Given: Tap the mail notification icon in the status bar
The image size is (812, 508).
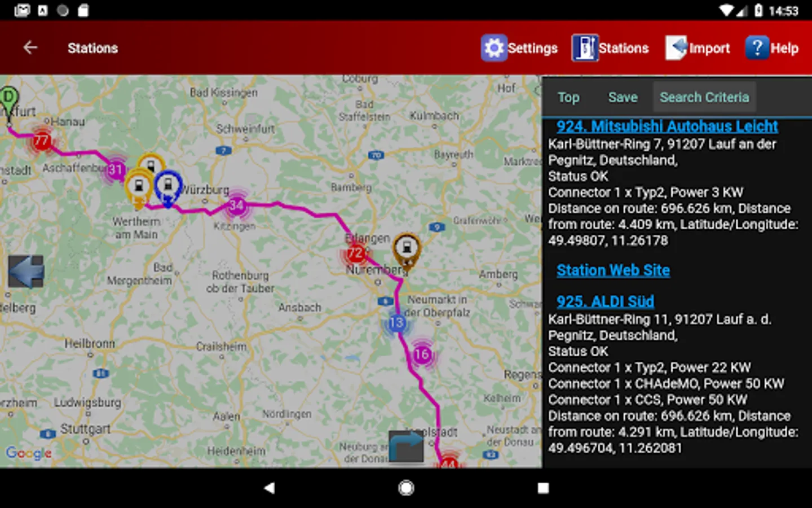Looking at the screenshot, I should click(21, 10).
